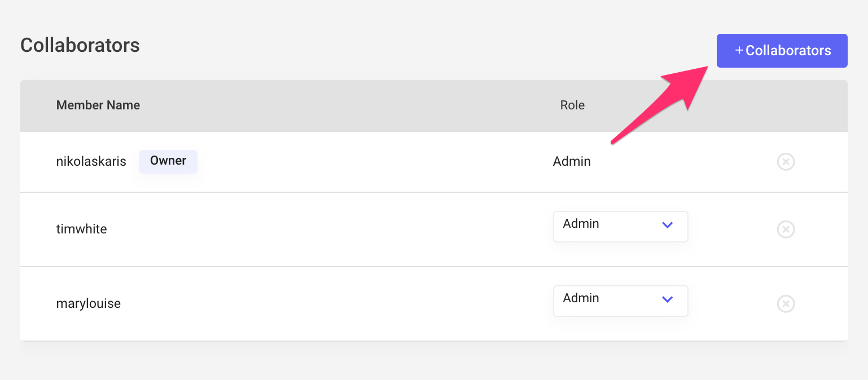Click the Owner badge beside nikolaskaris
Screen dimensions: 868x380
[x=168, y=161]
